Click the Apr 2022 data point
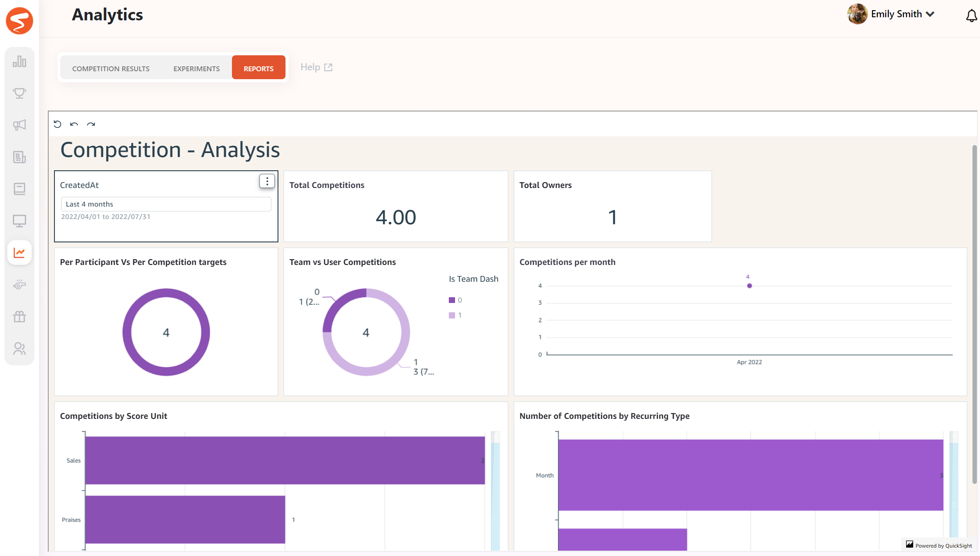The image size is (980, 556). coord(749,286)
